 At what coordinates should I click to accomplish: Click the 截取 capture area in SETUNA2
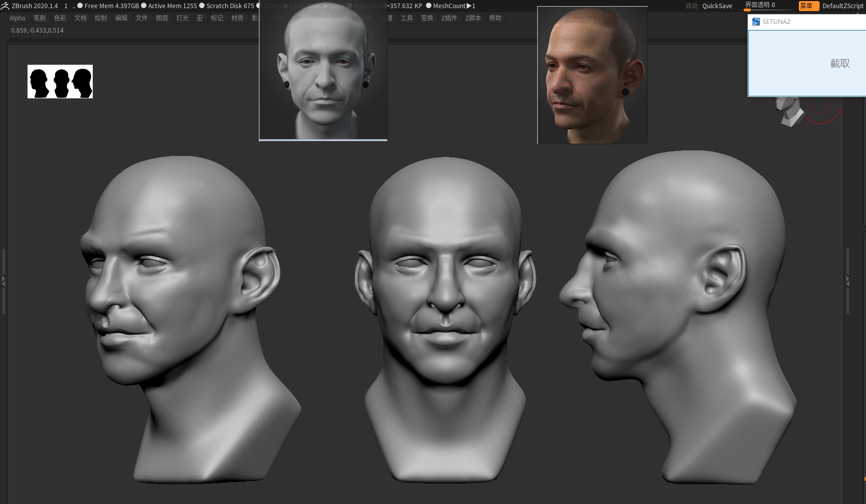[807, 63]
